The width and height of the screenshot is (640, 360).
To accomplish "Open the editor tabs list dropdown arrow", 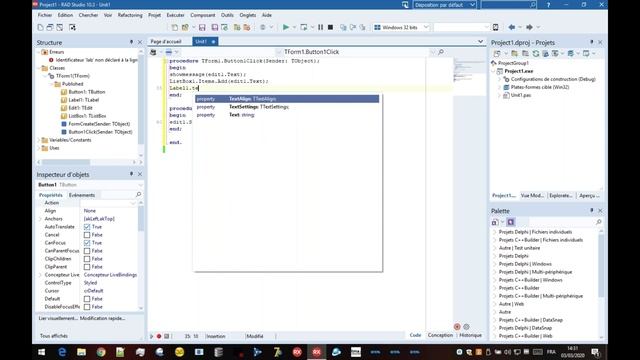I will (x=480, y=41).
